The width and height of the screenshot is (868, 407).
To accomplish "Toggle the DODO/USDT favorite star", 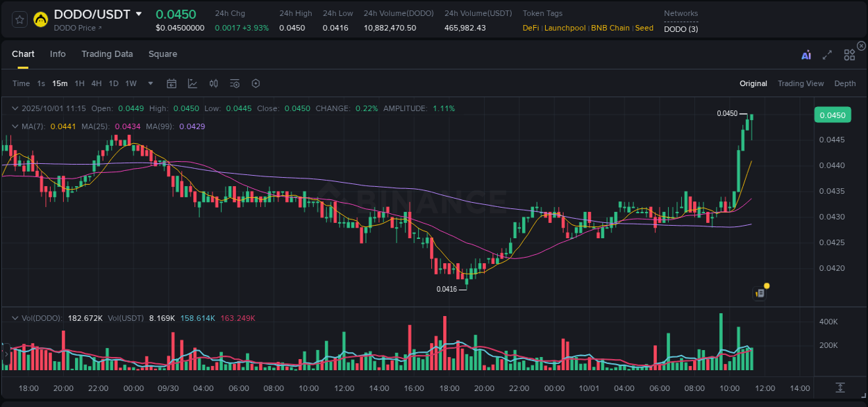I will (19, 19).
